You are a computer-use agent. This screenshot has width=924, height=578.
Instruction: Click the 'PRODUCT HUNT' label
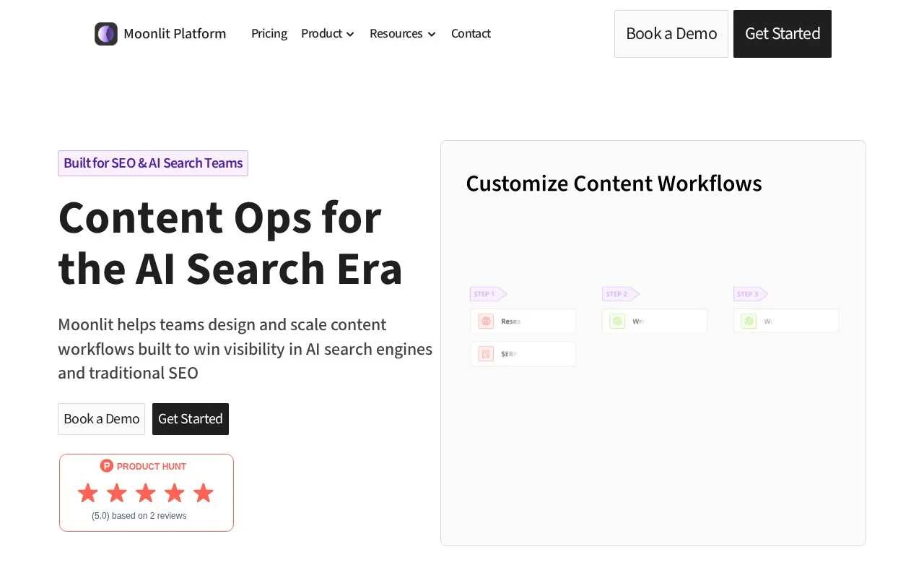point(152,467)
